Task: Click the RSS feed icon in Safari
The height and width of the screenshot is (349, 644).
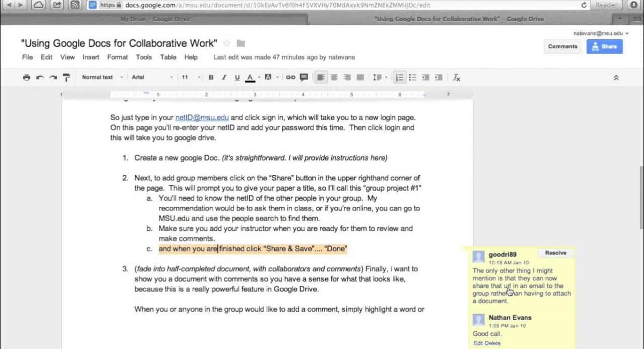Action: pyautogui.click(x=76, y=5)
